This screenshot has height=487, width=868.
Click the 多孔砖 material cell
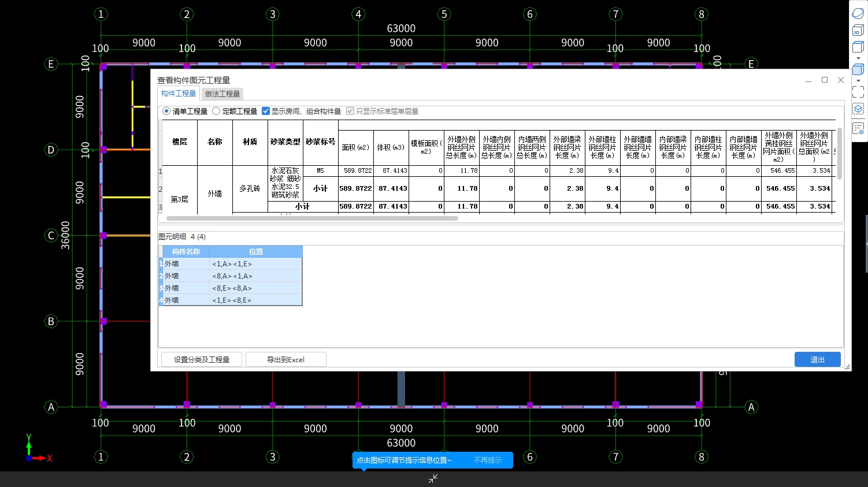250,189
